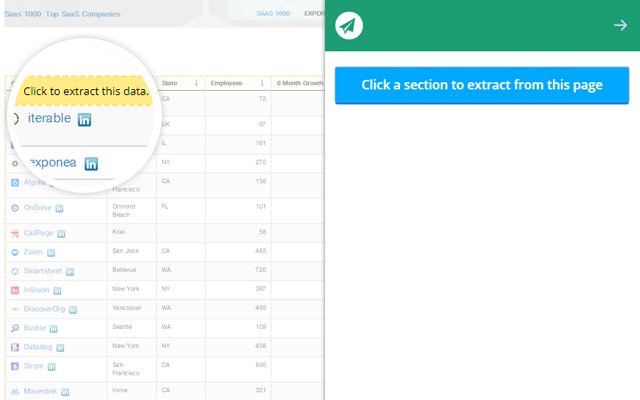The width and height of the screenshot is (640, 400).
Task: Click the OnSolve company logo icon
Action: [x=15, y=208]
